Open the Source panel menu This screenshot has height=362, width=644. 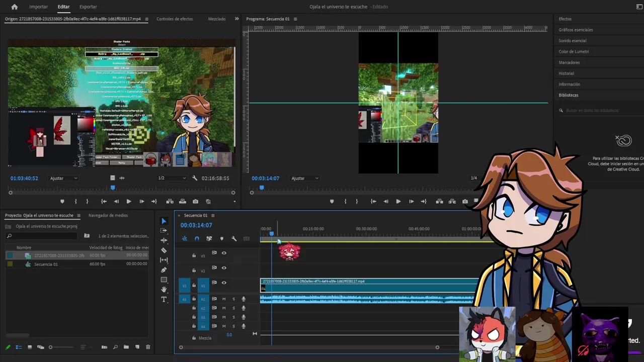click(146, 19)
